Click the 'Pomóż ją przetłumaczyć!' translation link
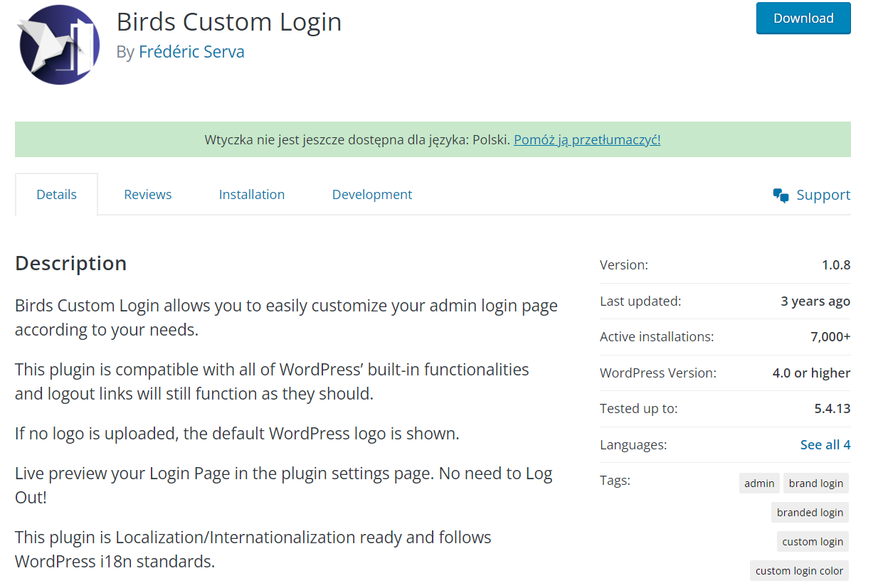The height and width of the screenshot is (588, 883). tap(587, 140)
